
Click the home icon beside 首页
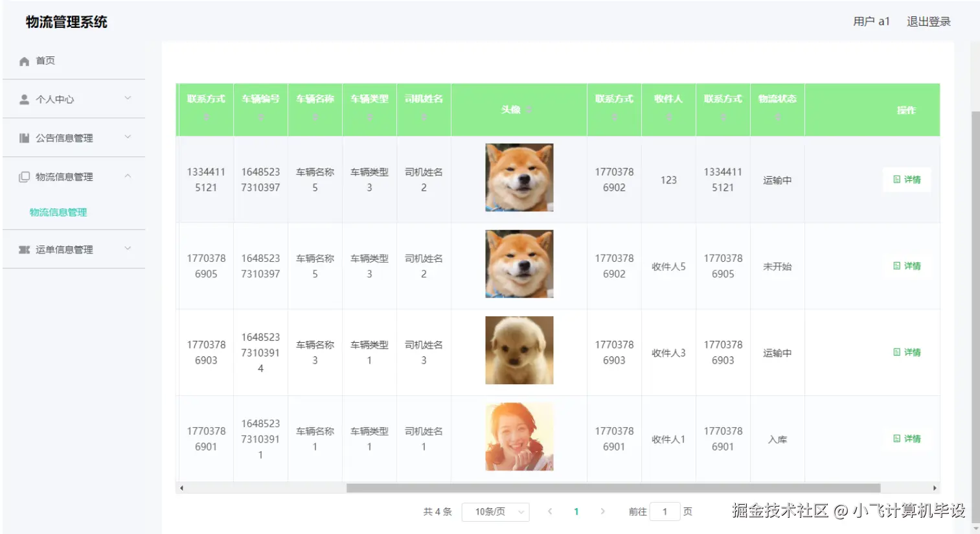[x=25, y=61]
